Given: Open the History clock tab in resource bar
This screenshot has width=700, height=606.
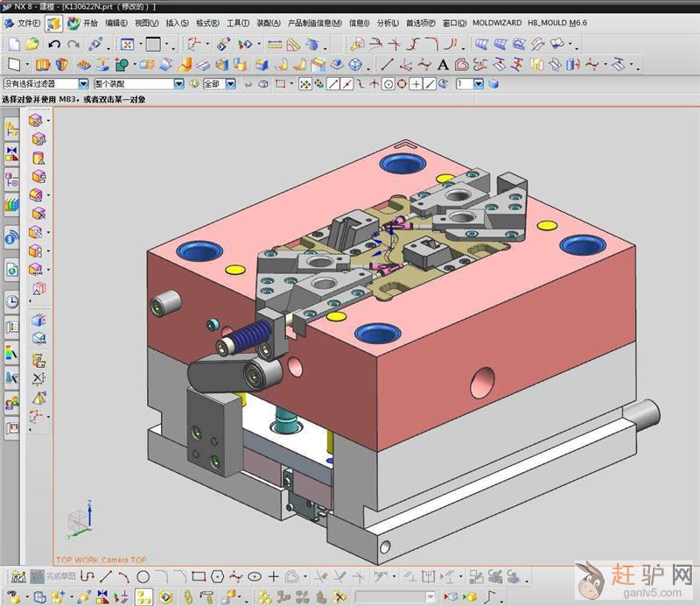Looking at the screenshot, I should click(11, 301).
